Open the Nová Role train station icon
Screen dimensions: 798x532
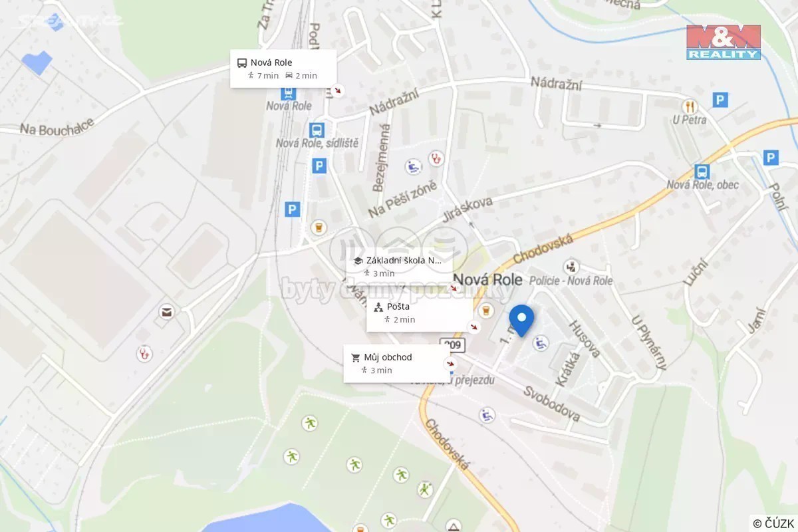(x=288, y=93)
